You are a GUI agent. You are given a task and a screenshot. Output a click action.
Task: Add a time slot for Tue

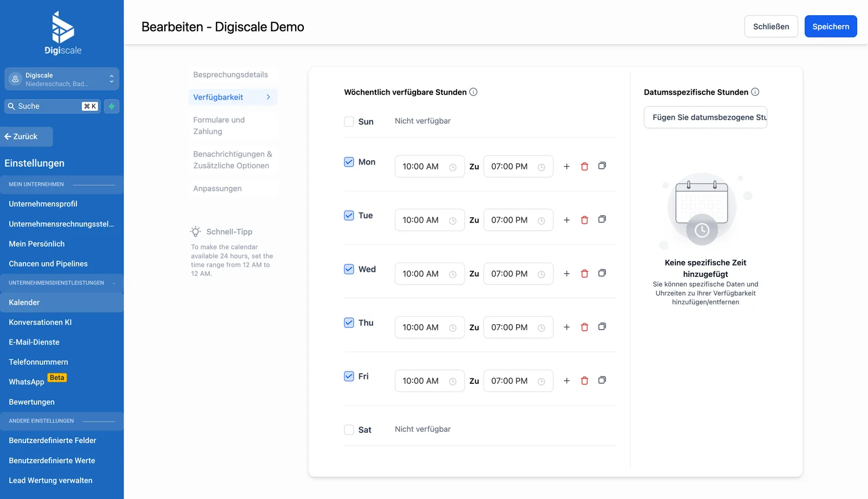[x=566, y=220]
